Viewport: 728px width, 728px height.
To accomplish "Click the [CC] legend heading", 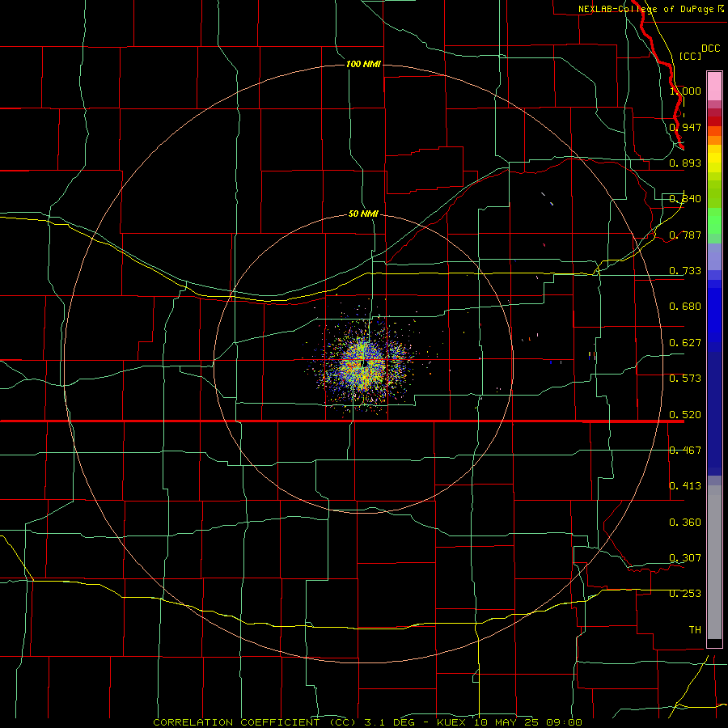I will coord(690,56).
